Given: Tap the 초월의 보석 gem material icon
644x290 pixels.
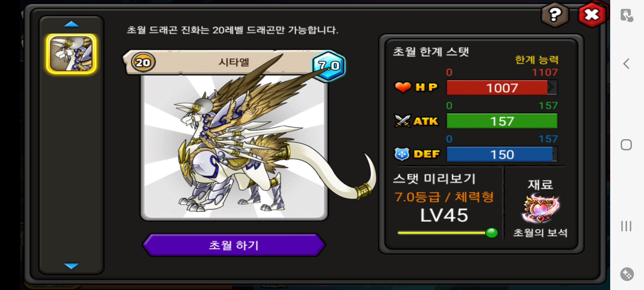Looking at the screenshot, I should click(x=540, y=209).
